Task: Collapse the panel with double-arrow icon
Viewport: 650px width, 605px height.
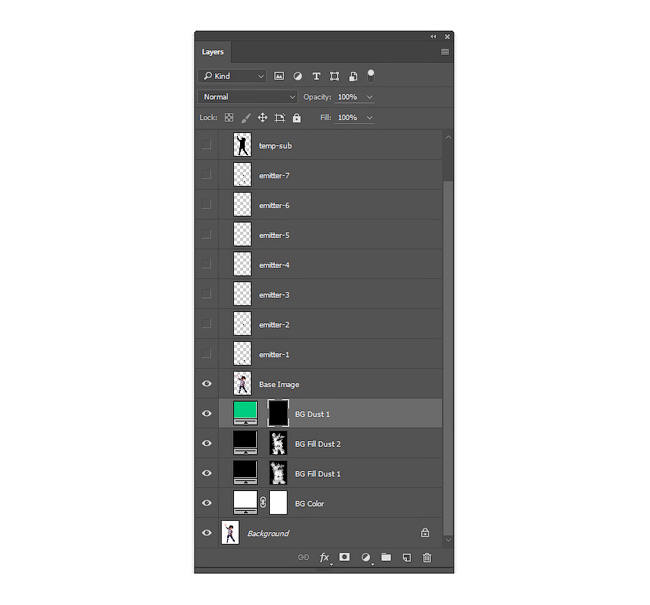Action: pos(433,36)
